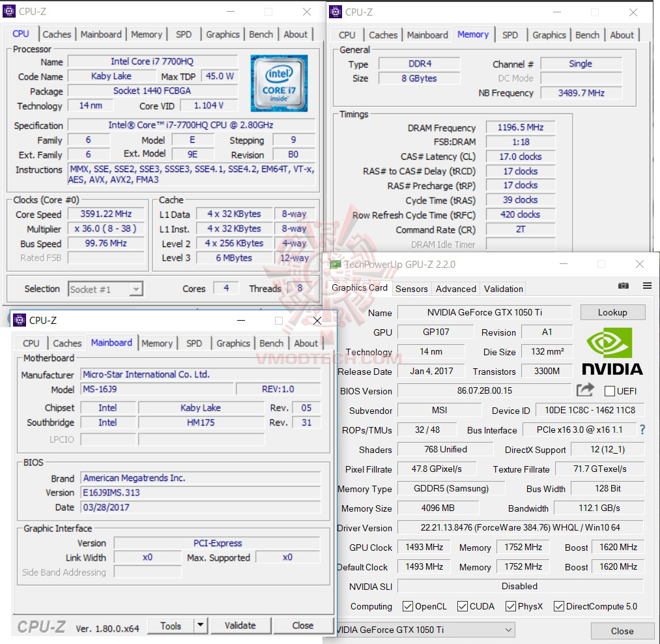Switch to the Sensors tab in GPU-Z

coord(411,288)
